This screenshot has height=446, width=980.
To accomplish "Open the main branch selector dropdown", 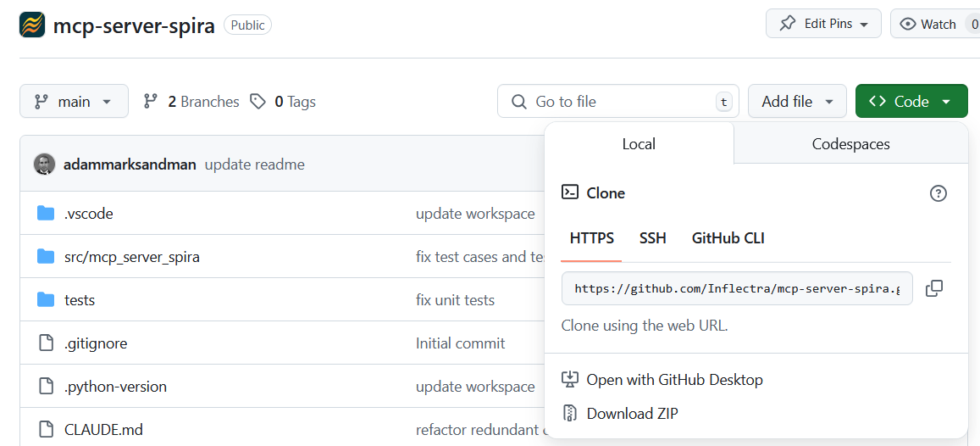I will 74,102.
